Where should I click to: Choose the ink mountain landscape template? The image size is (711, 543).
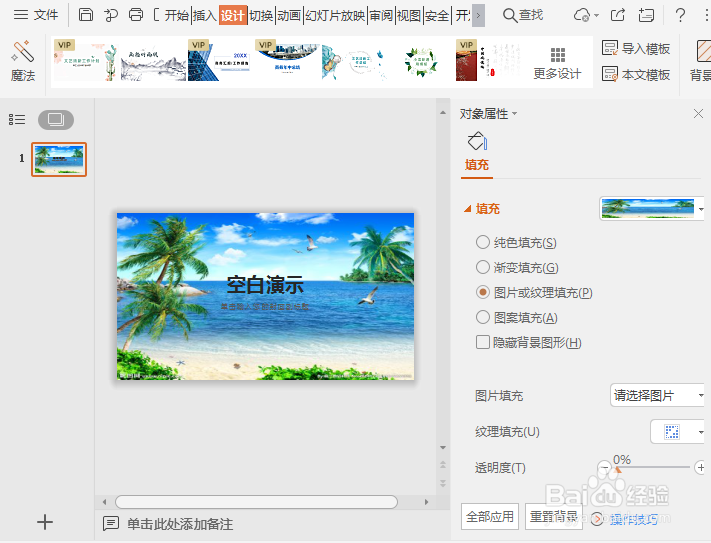point(153,63)
